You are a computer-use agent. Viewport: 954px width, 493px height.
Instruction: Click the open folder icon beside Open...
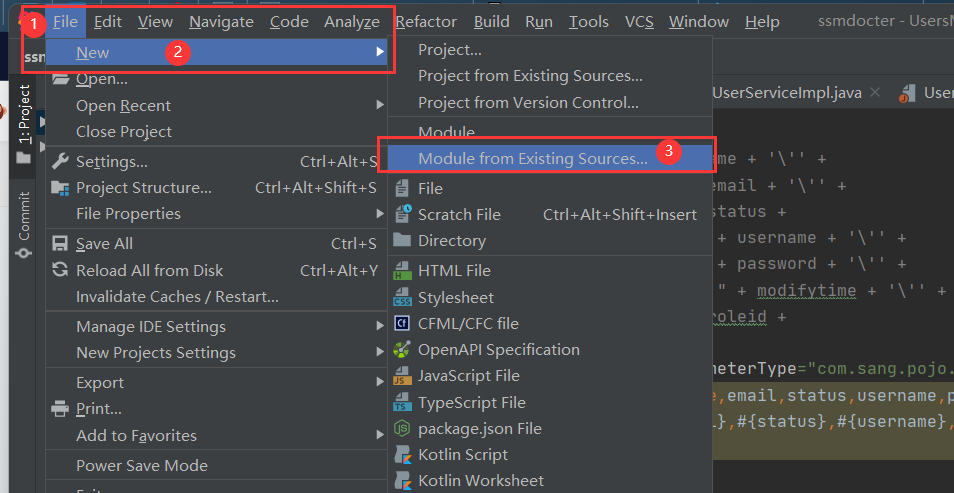60,79
